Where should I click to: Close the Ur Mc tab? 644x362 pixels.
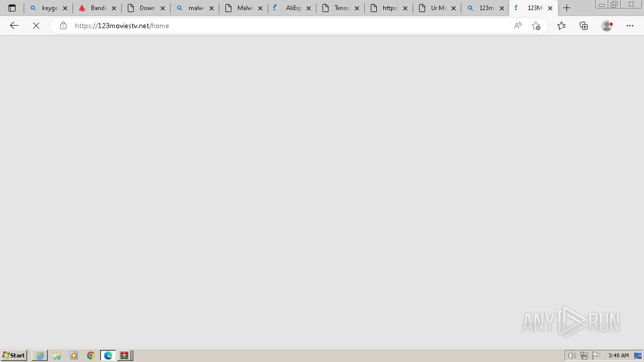453,8
